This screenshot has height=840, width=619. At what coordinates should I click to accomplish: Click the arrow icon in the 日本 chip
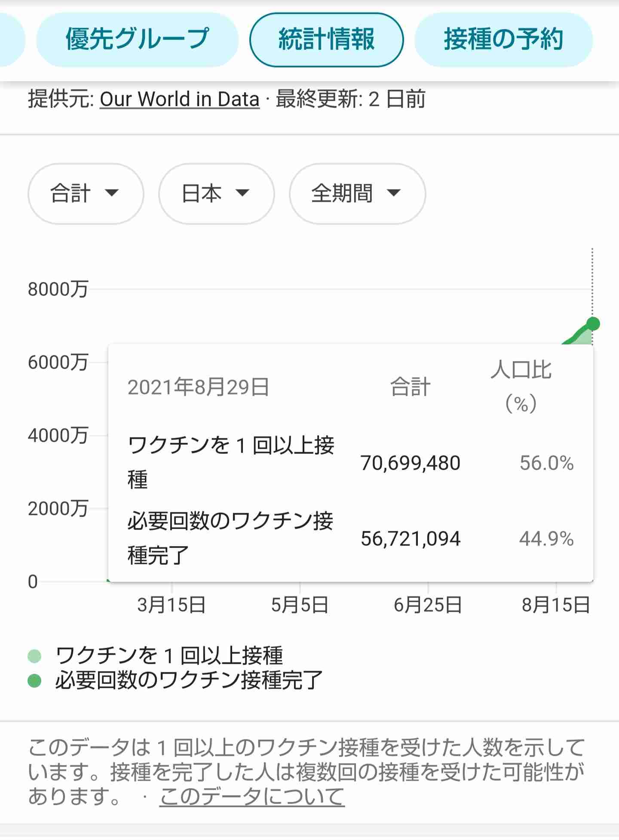tap(242, 193)
